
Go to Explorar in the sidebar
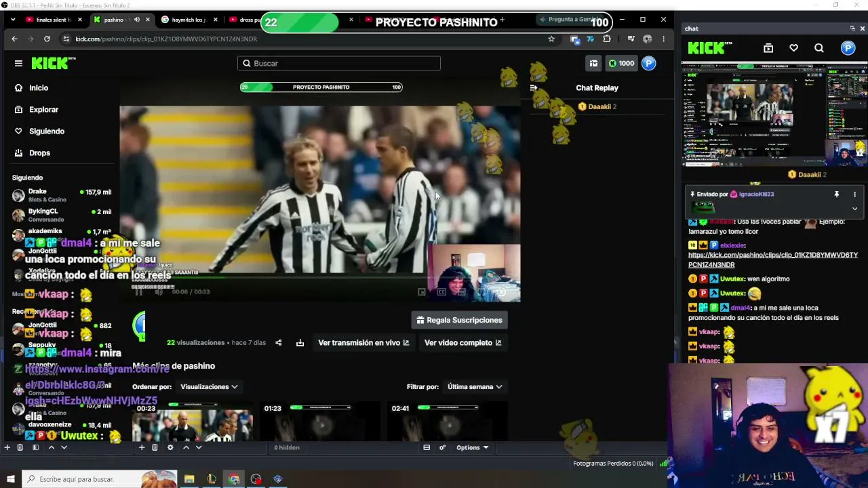point(36,109)
